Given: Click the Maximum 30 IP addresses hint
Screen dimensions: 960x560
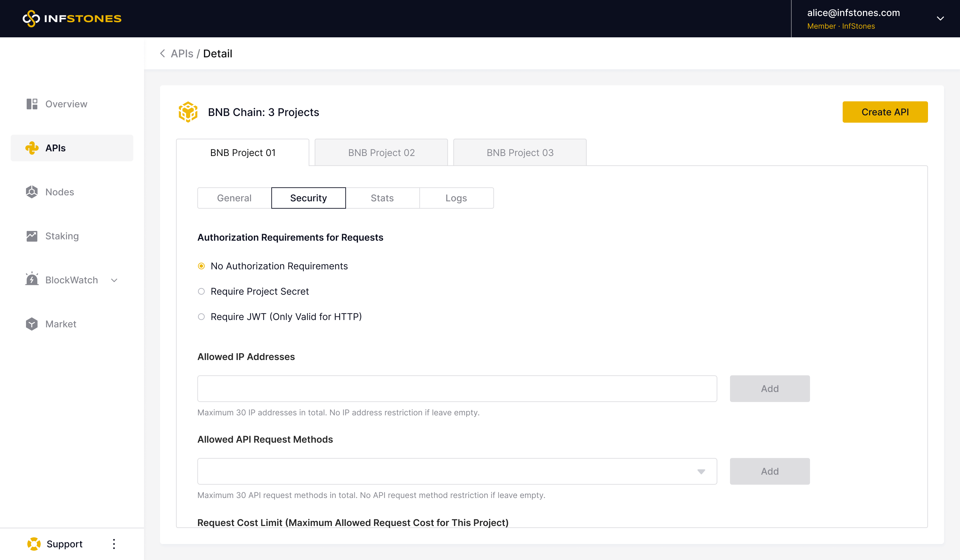Looking at the screenshot, I should (338, 413).
